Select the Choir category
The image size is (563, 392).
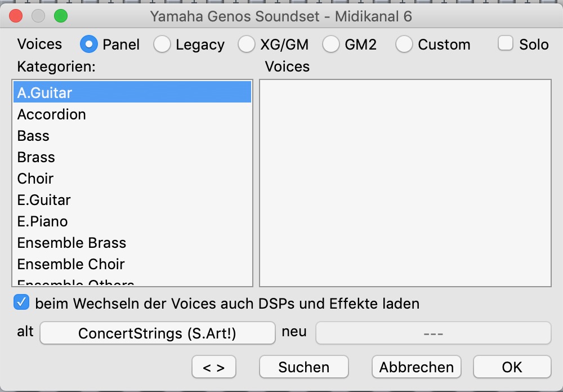click(132, 179)
